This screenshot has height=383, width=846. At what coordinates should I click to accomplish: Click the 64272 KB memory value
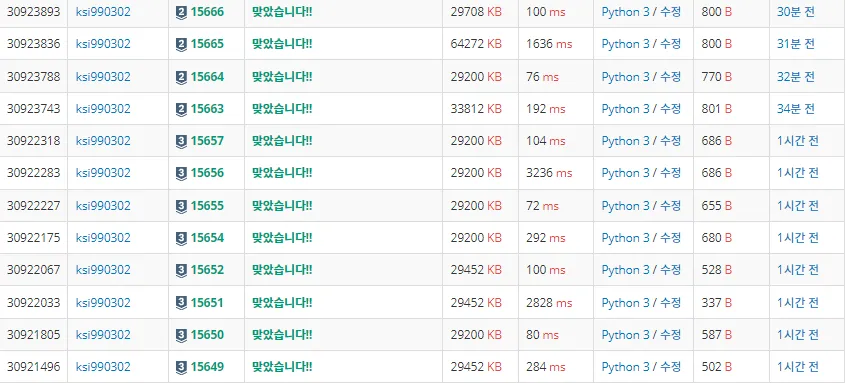click(x=476, y=44)
